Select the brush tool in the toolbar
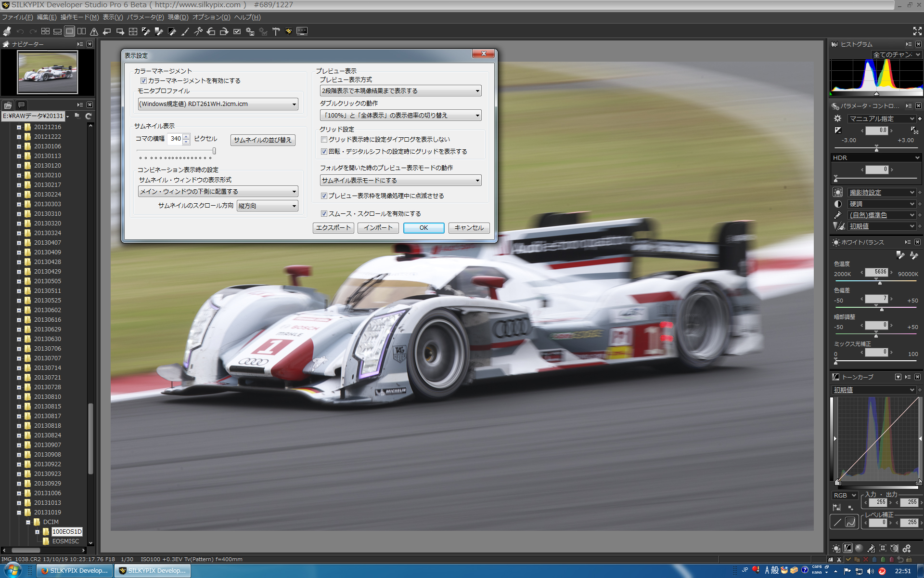Image resolution: width=924 pixels, height=578 pixels. pyautogui.click(x=185, y=31)
